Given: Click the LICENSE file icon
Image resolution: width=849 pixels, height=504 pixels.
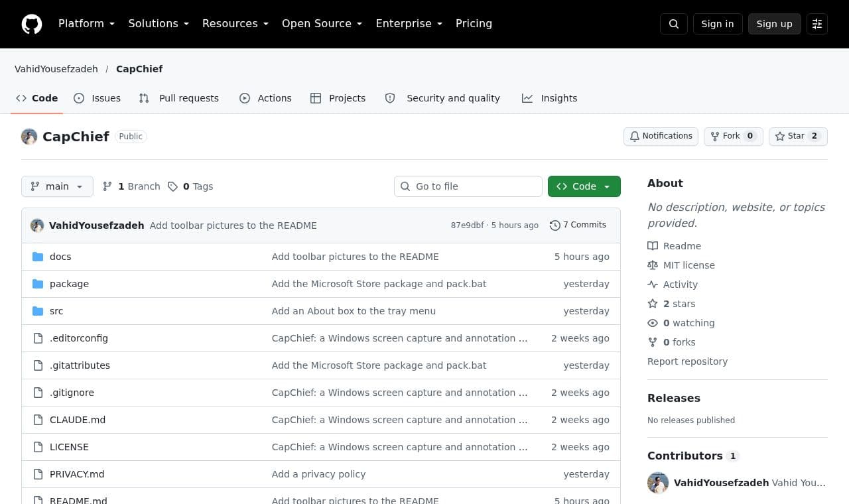Looking at the screenshot, I should (x=38, y=447).
